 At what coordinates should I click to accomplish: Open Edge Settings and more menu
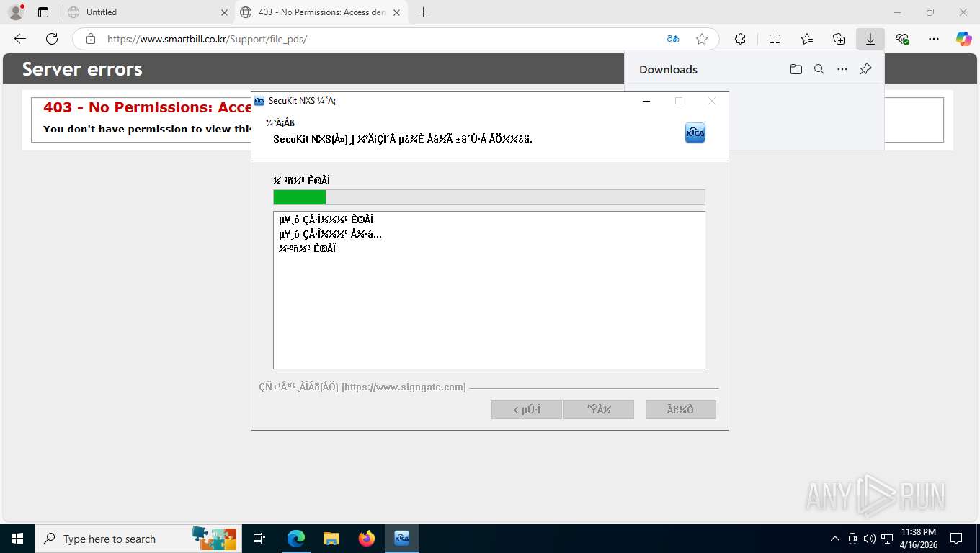coord(934,39)
